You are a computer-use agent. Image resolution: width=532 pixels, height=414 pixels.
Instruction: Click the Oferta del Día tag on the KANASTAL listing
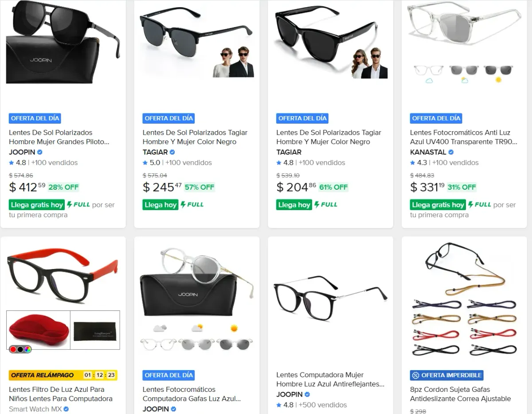click(x=437, y=118)
